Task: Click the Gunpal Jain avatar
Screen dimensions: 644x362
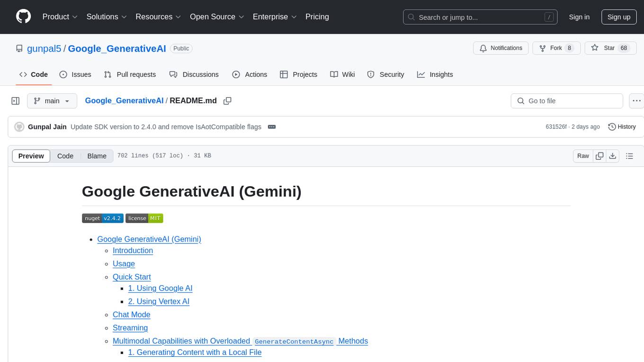Action: (19, 127)
